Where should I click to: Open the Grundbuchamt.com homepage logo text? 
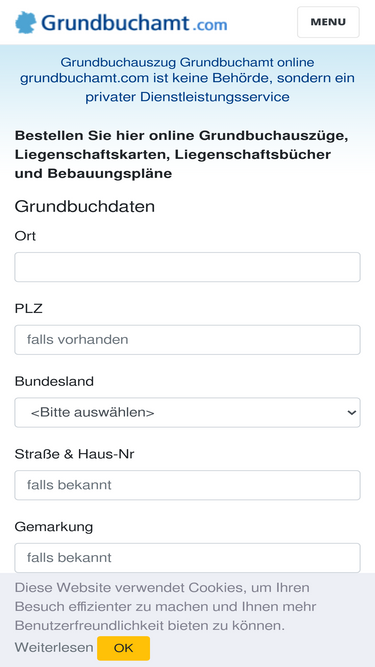[134, 23]
